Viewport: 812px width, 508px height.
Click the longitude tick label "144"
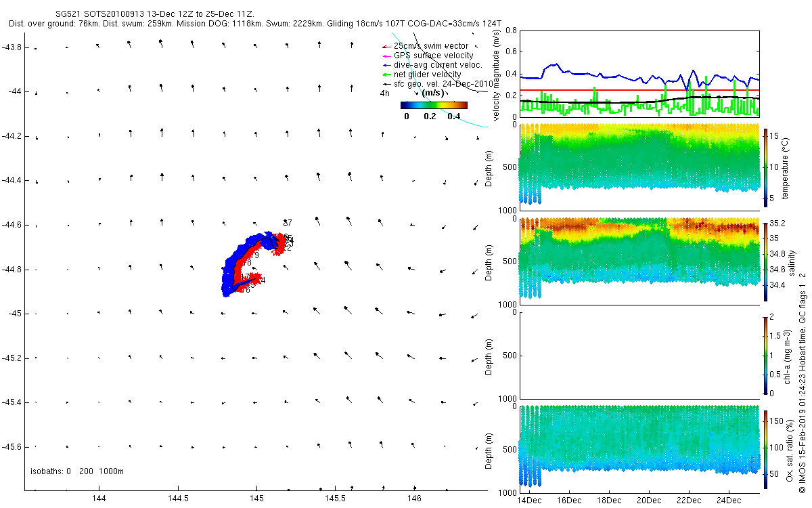click(99, 499)
